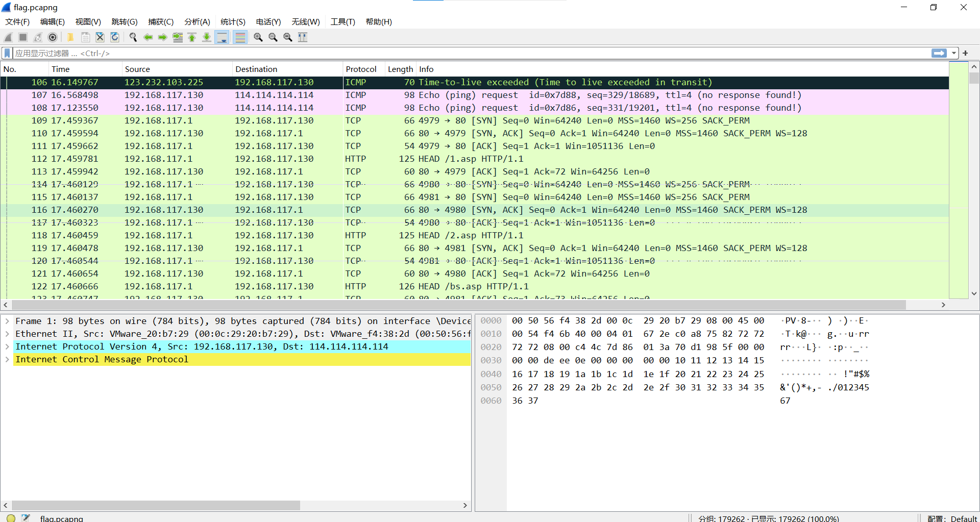
Task: Click the start capture shark fin icon
Action: click(x=9, y=37)
